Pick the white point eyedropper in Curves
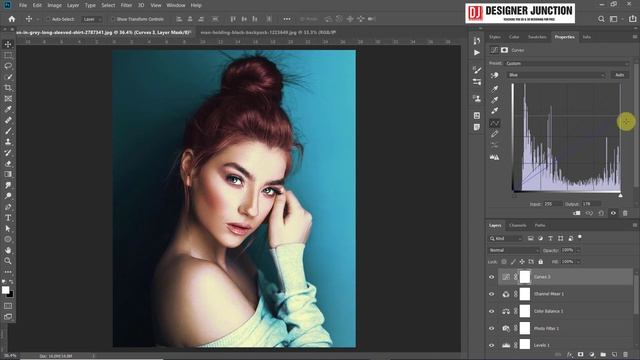Screen dimensions: 640x360 point(495,111)
